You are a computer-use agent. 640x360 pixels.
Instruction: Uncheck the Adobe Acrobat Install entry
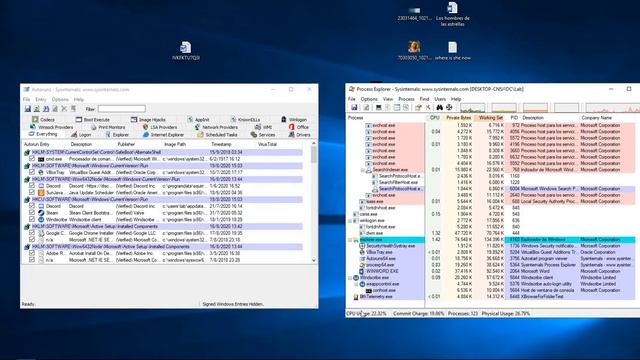32,253
